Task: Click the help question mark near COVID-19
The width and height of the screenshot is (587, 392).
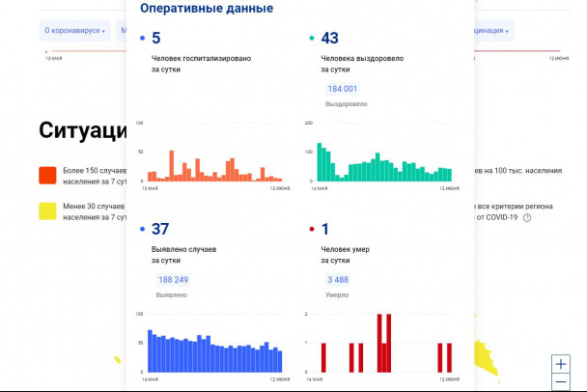Action: click(527, 217)
